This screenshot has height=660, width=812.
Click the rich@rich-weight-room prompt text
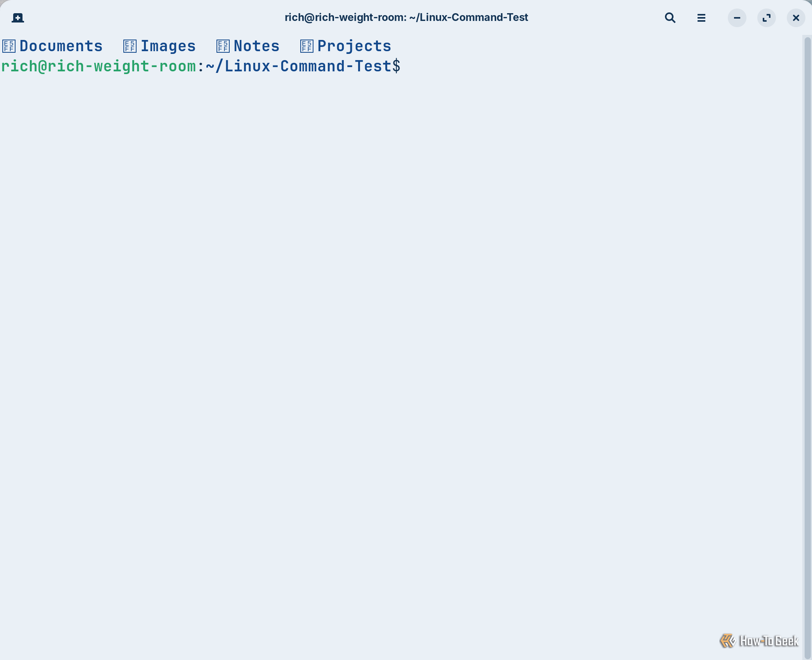pyautogui.click(x=99, y=66)
